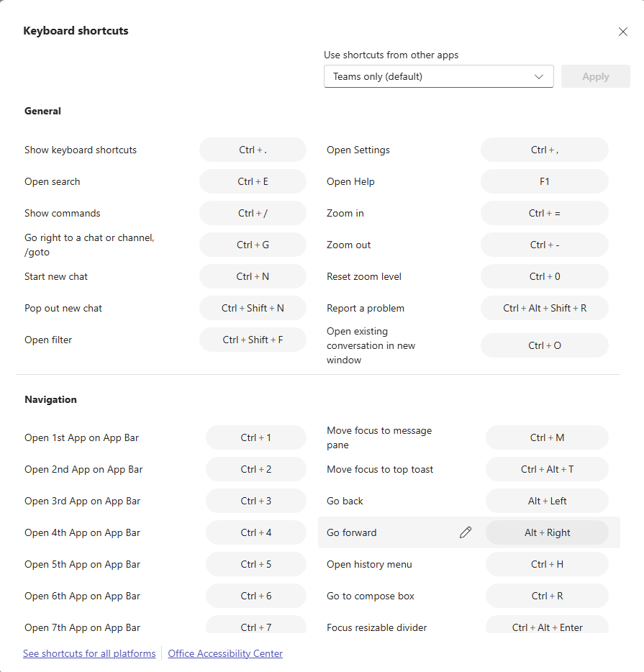Select the Alt + Right shortcut pill

pyautogui.click(x=547, y=532)
